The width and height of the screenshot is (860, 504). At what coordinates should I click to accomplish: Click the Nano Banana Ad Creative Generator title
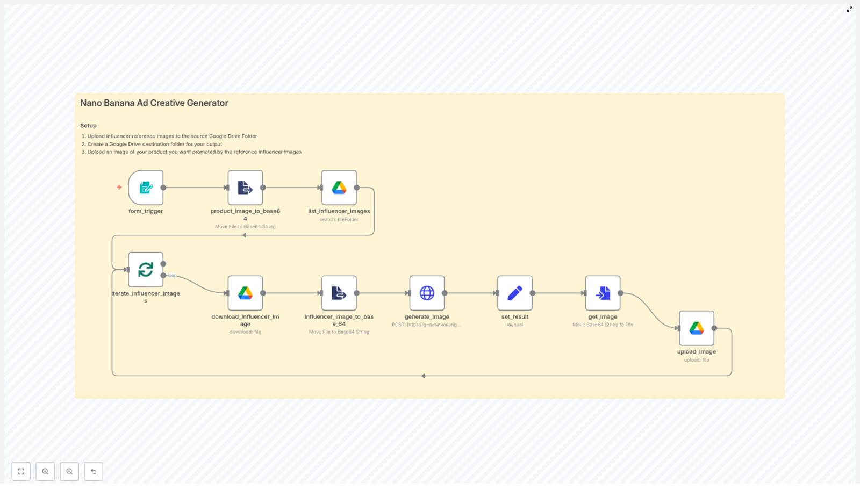coord(154,103)
